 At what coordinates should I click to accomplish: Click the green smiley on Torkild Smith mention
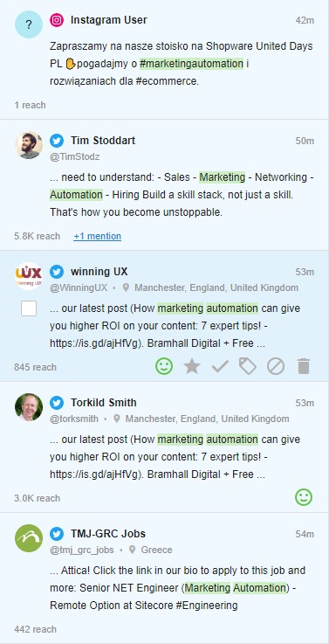[x=304, y=497]
